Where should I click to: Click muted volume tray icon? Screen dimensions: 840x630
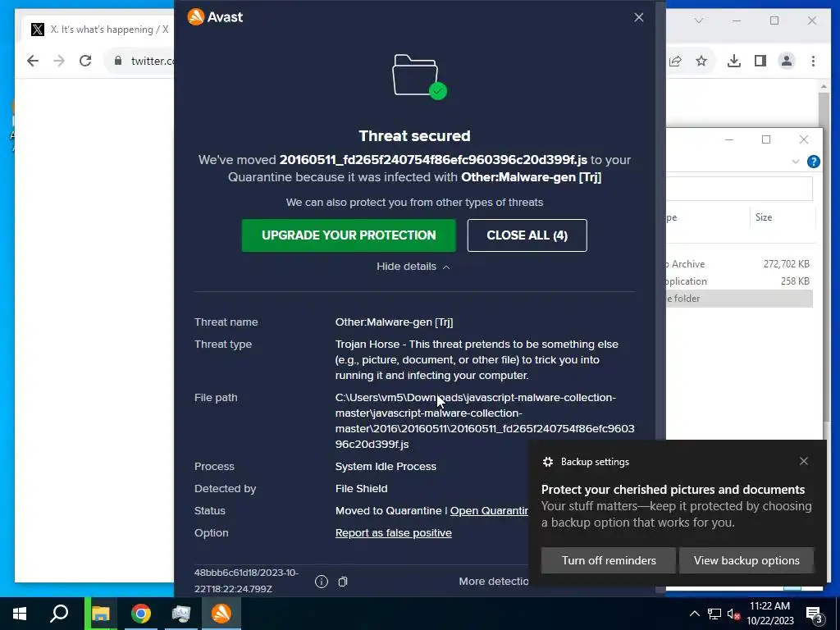point(733,614)
